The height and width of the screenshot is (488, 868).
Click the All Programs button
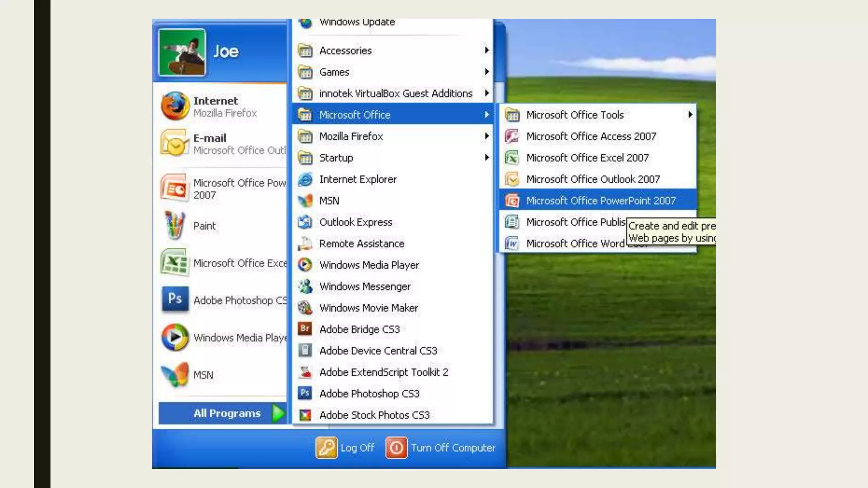click(x=227, y=413)
